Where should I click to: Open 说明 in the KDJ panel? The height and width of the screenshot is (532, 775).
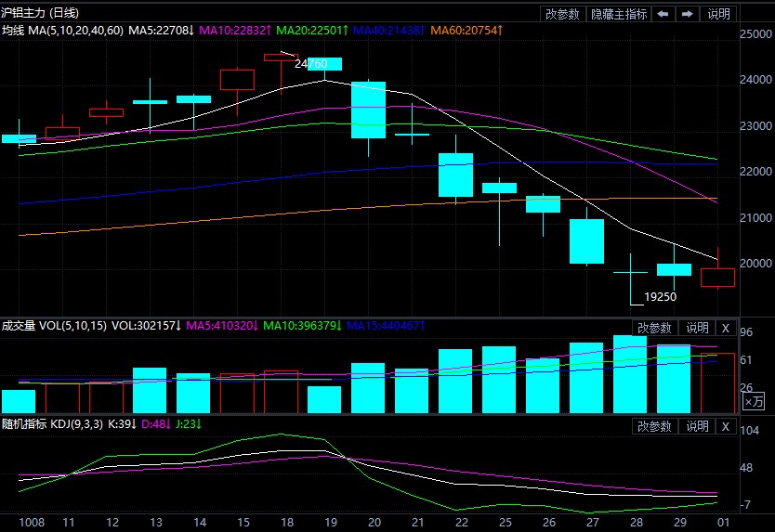point(697,426)
